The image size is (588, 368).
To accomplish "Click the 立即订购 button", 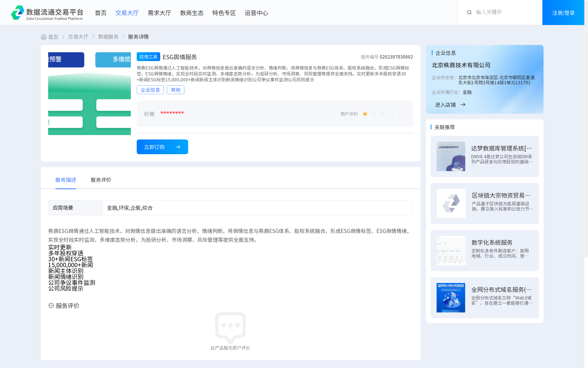I will pyautogui.click(x=162, y=147).
